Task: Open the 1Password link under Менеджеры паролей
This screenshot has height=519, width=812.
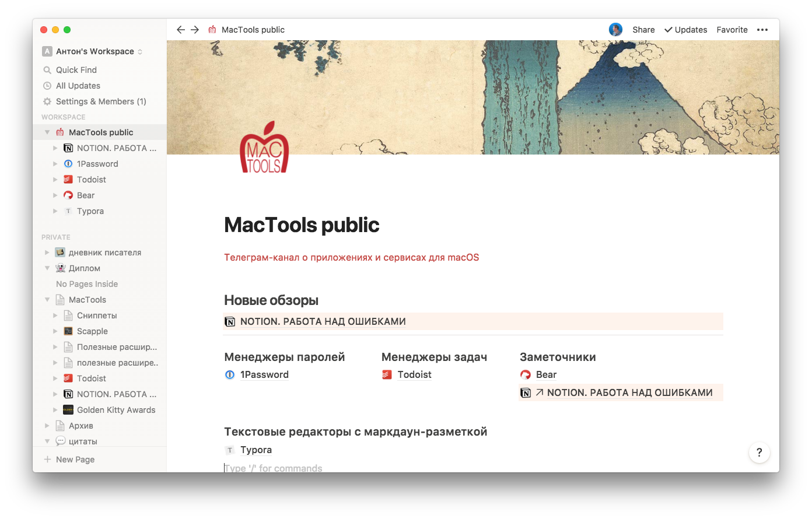Action: (264, 374)
